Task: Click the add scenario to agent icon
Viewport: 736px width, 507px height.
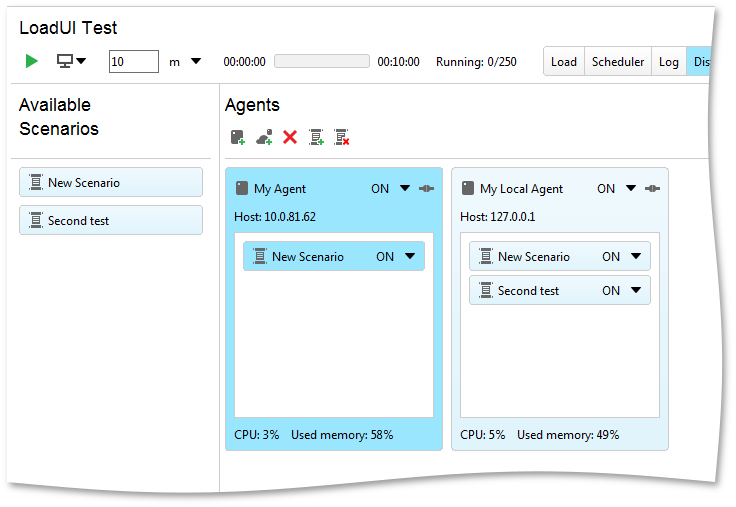Action: point(316,138)
